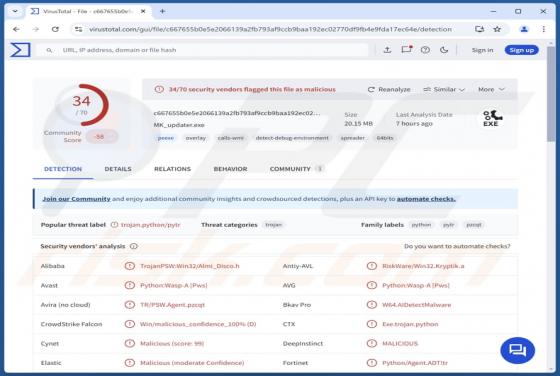This screenshot has height=376, width=560.
Task: Bookmark this page with the star icon
Action: 497,29
